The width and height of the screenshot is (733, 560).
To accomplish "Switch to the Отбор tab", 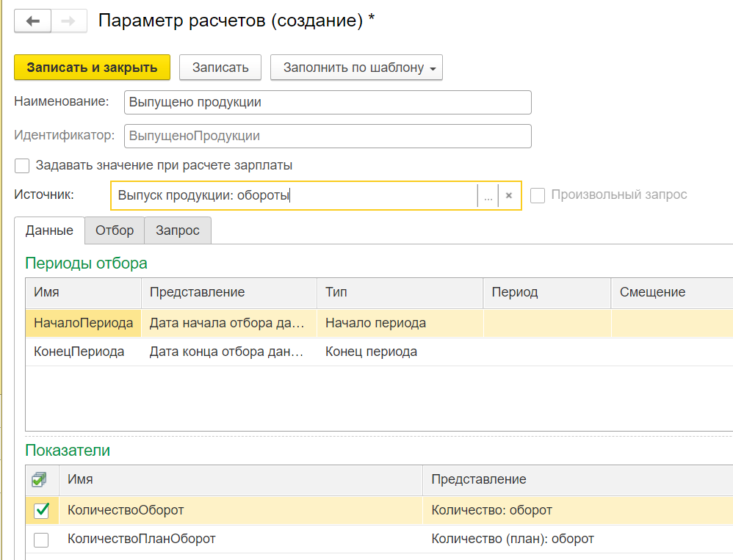I will pyautogui.click(x=115, y=230).
